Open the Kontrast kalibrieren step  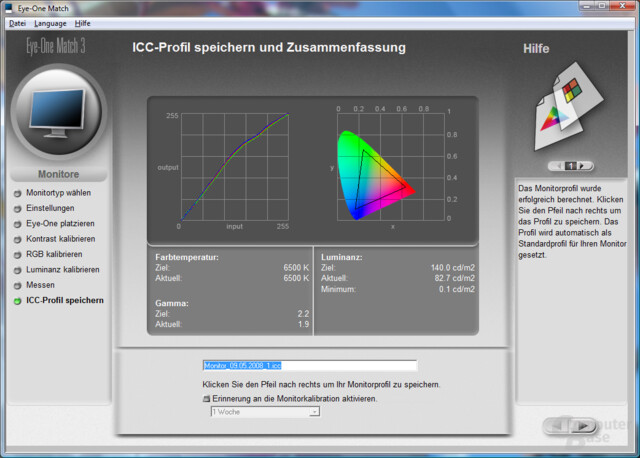tap(60, 239)
